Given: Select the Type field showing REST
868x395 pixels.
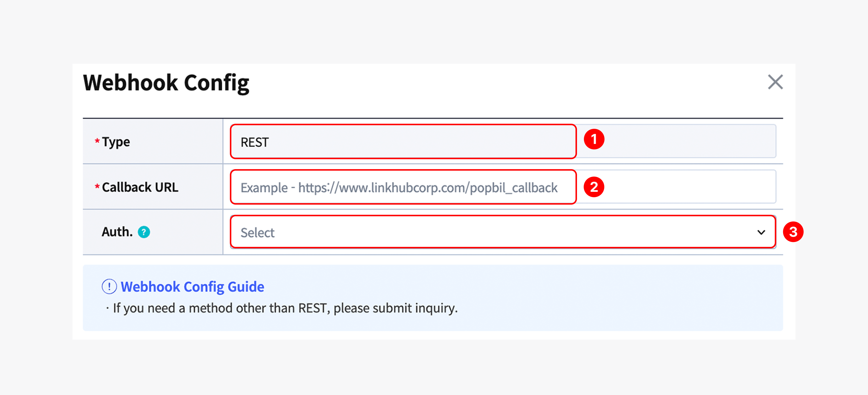Looking at the screenshot, I should (x=403, y=141).
